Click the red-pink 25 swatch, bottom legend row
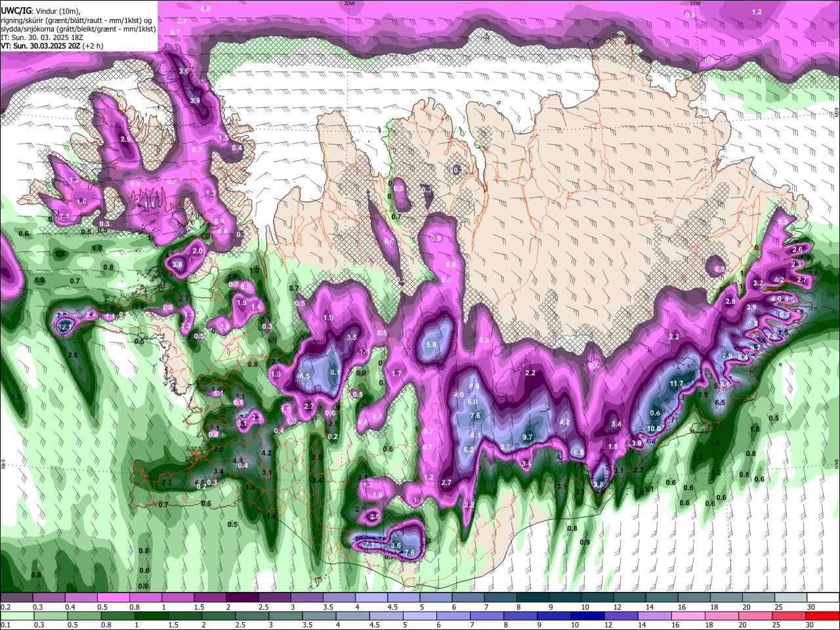840x630 pixels. (787, 616)
